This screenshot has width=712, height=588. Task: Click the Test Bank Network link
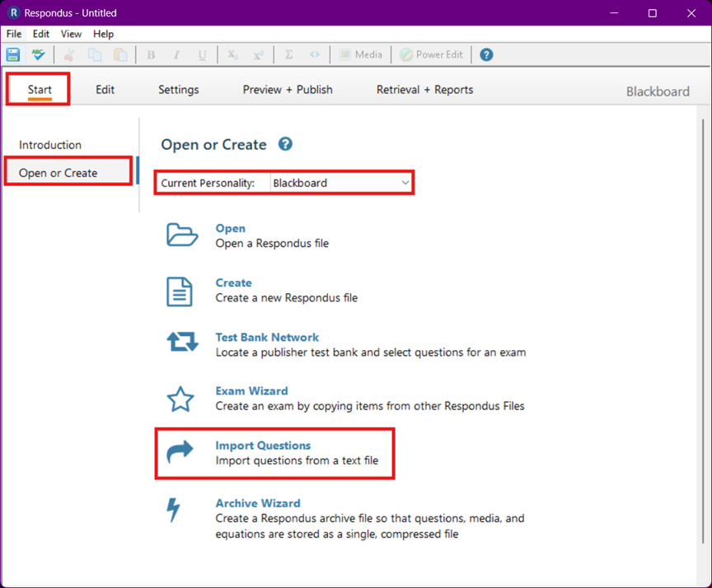(x=267, y=337)
